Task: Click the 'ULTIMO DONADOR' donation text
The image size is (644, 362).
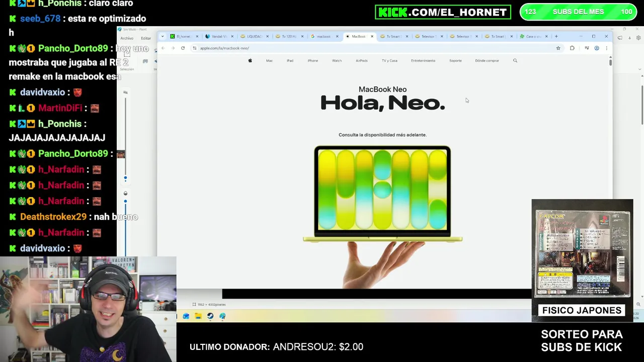Action: point(276,347)
